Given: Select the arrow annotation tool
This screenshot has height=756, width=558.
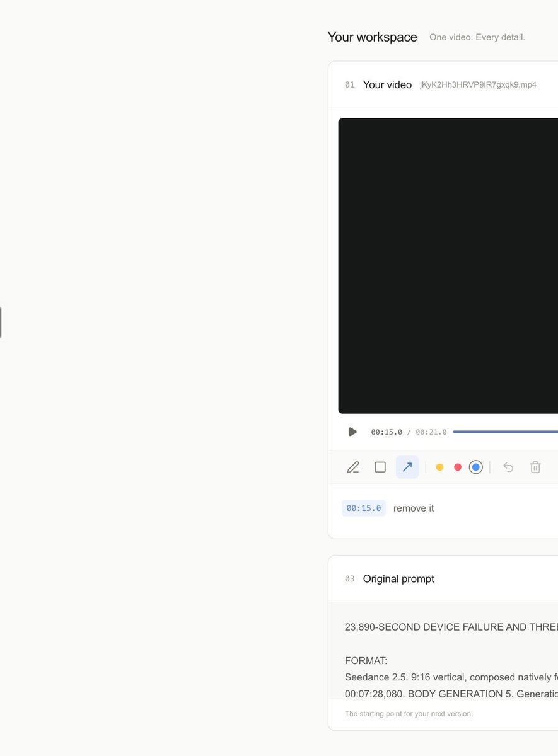Looking at the screenshot, I should click(407, 467).
